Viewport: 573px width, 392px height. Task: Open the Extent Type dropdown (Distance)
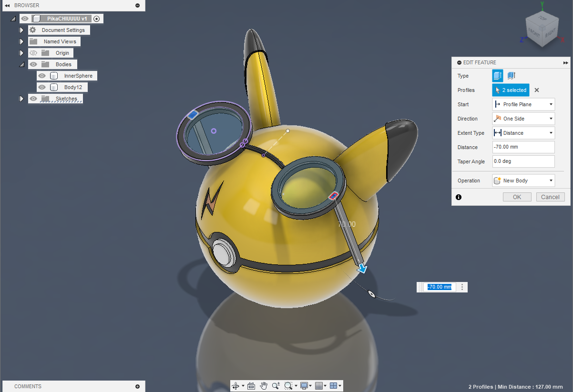[523, 133]
